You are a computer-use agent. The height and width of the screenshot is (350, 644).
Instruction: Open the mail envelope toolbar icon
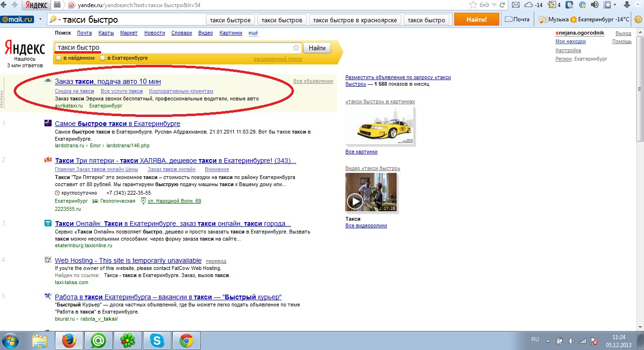(516, 5)
